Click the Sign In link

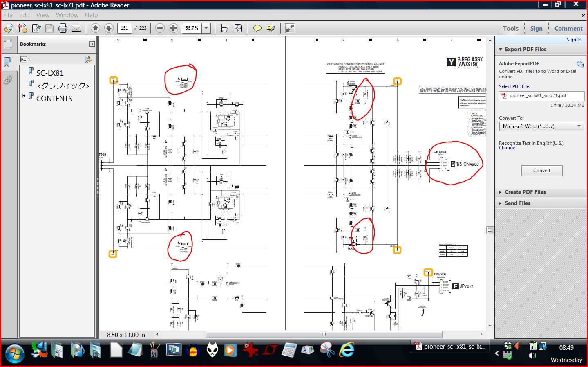[x=574, y=40]
